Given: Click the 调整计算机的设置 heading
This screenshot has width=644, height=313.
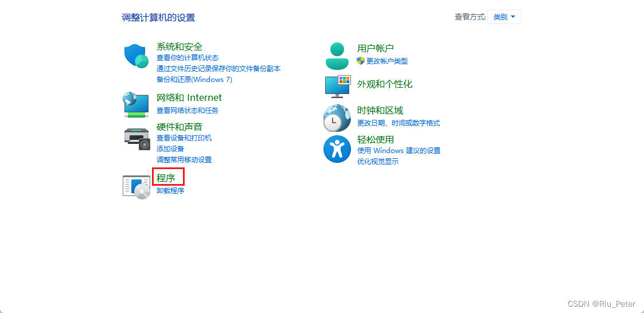Looking at the screenshot, I should (158, 17).
